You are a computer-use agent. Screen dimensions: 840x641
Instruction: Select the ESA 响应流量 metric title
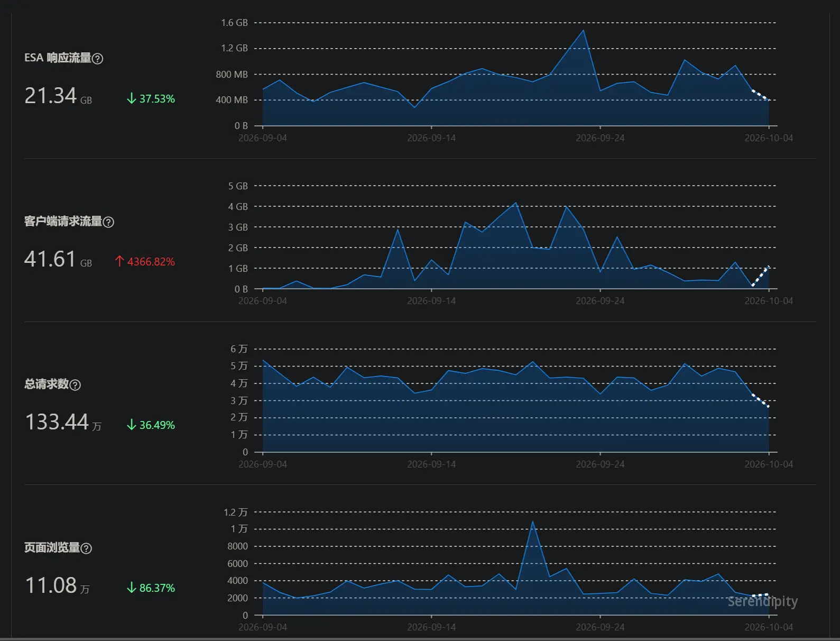point(58,58)
